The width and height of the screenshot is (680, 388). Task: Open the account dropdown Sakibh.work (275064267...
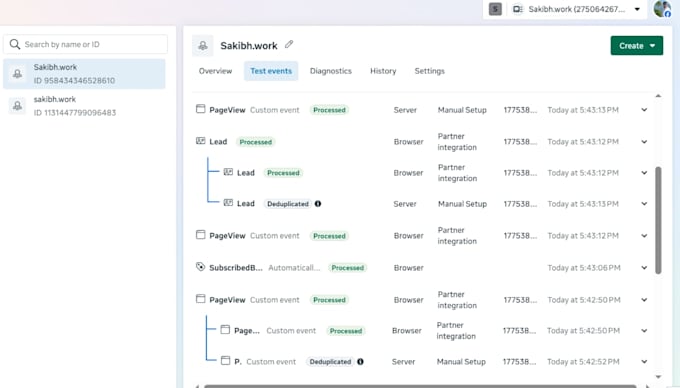tap(578, 9)
